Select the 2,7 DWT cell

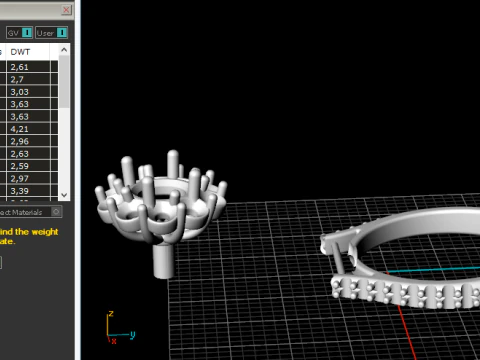click(x=28, y=79)
